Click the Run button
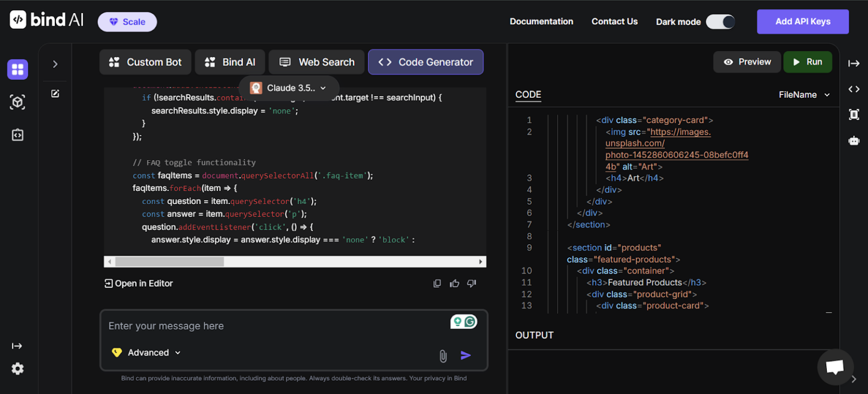The image size is (868, 394). 807,62
